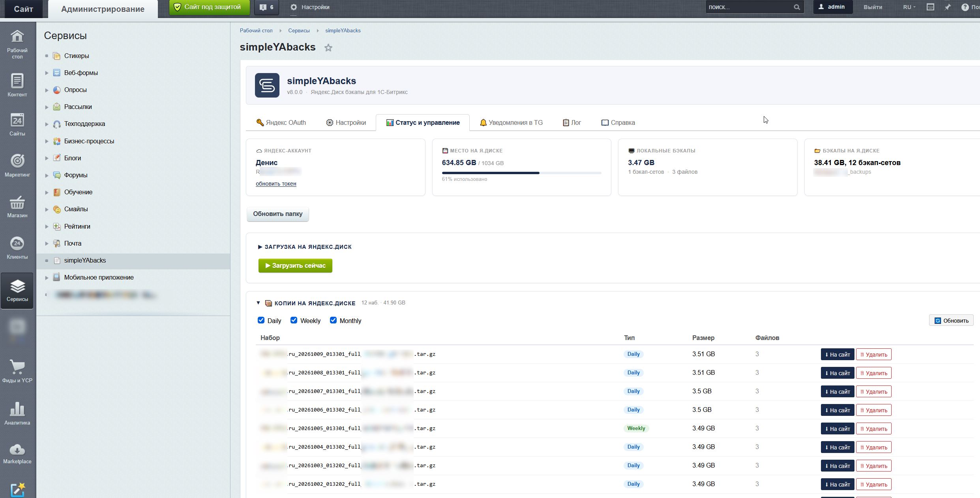Open the Клиенты sidebar section
Viewport: 980px width, 498px height.
pyautogui.click(x=17, y=248)
